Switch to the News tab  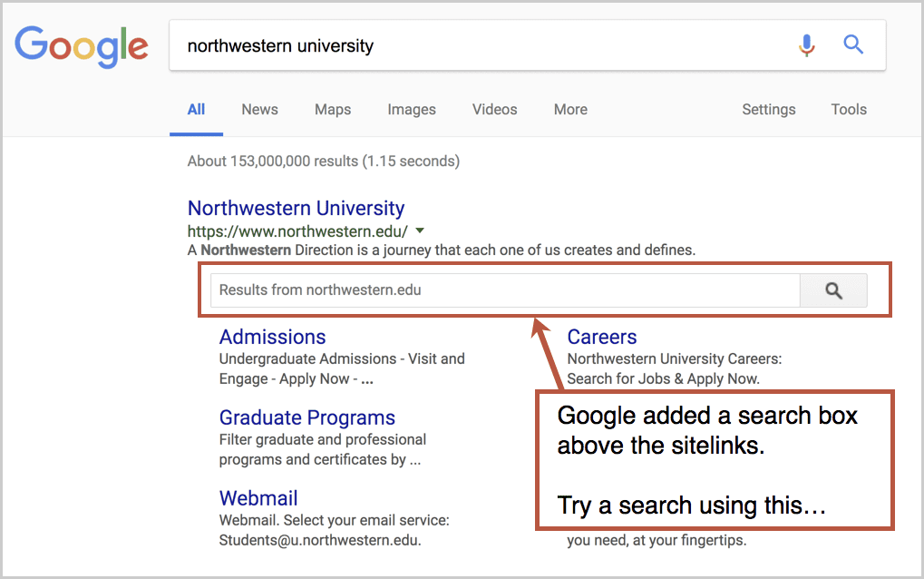[260, 109]
